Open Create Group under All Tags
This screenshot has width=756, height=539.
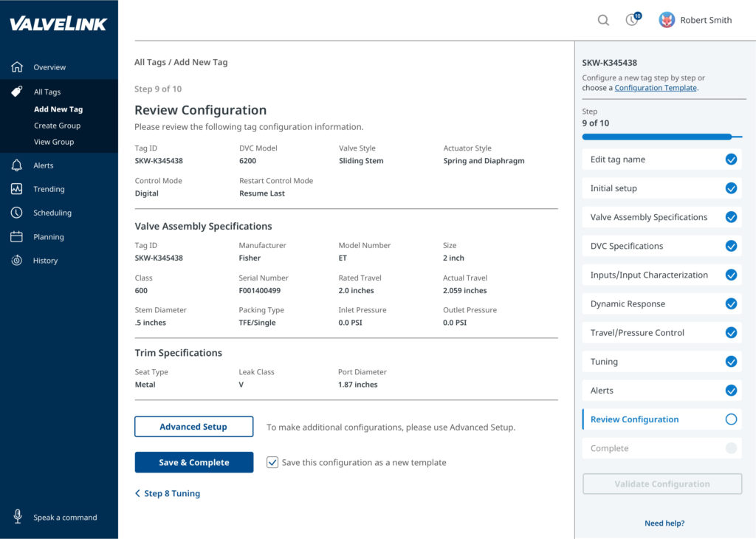point(57,126)
